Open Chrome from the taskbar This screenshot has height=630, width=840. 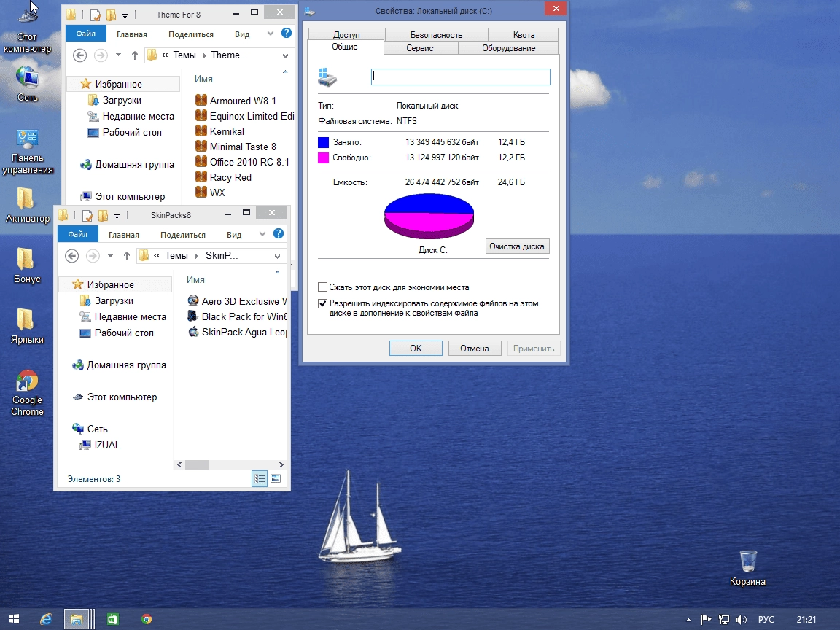tap(147, 619)
